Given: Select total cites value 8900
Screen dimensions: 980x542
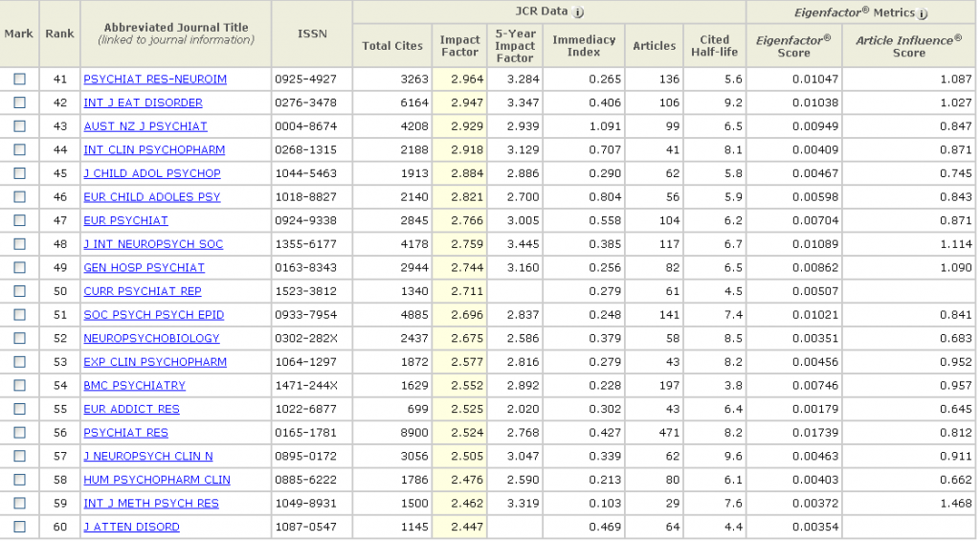Looking at the screenshot, I should [414, 433].
